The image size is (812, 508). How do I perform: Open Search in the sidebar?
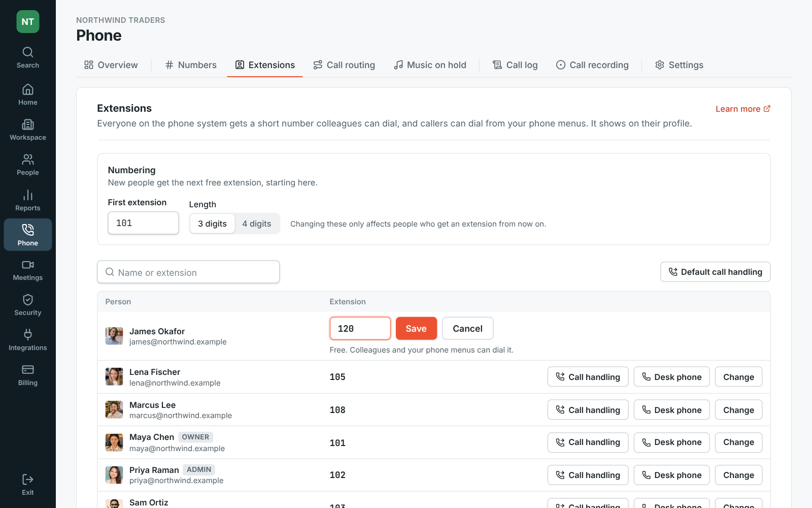pyautogui.click(x=28, y=58)
